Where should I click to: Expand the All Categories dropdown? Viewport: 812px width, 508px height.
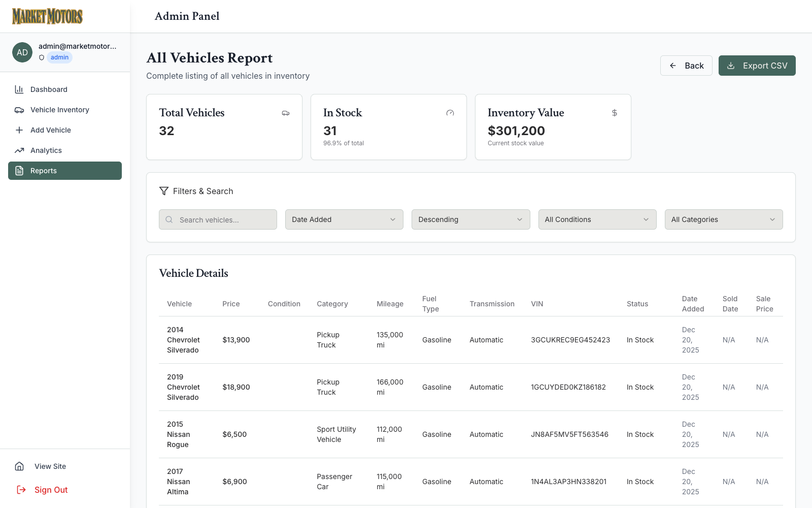[724, 219]
